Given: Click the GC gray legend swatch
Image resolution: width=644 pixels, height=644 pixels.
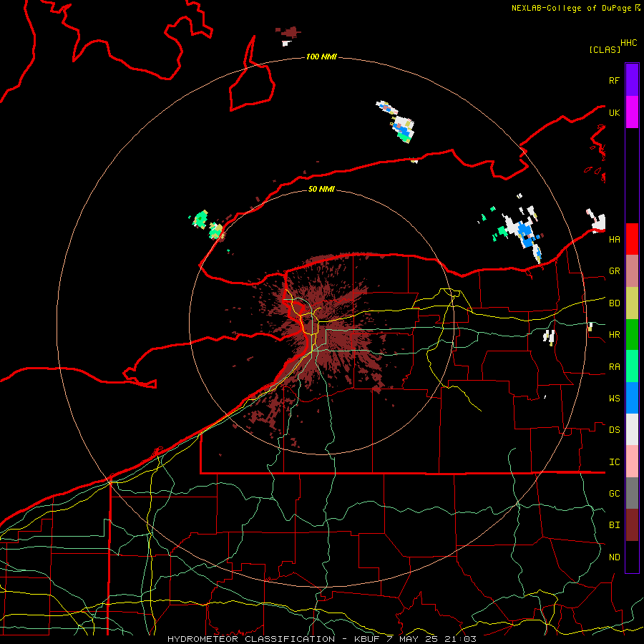Looking at the screenshot, I should point(632,493).
